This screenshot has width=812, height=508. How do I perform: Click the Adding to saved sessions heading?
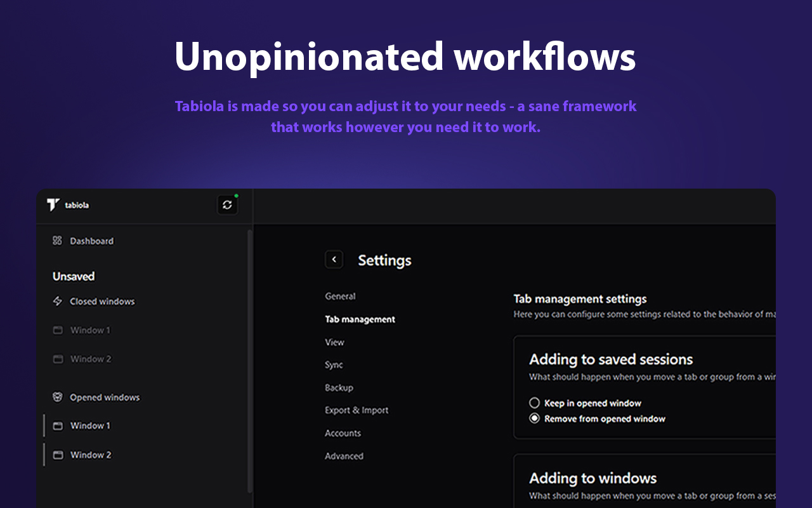click(611, 359)
